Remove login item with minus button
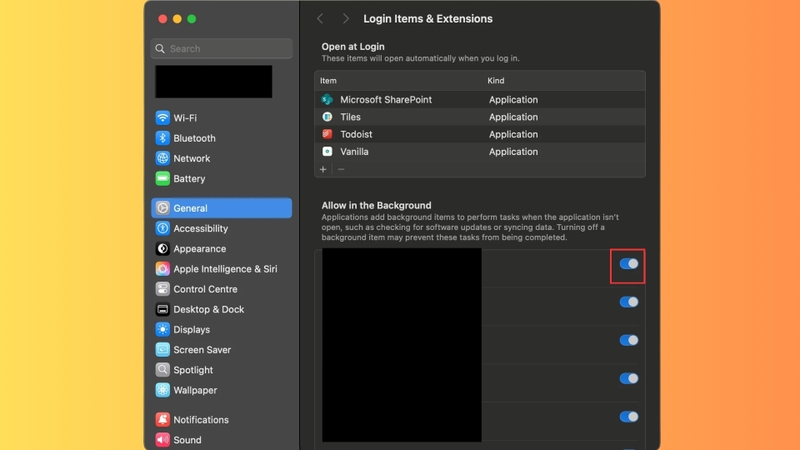This screenshot has width=800, height=450. [x=341, y=169]
